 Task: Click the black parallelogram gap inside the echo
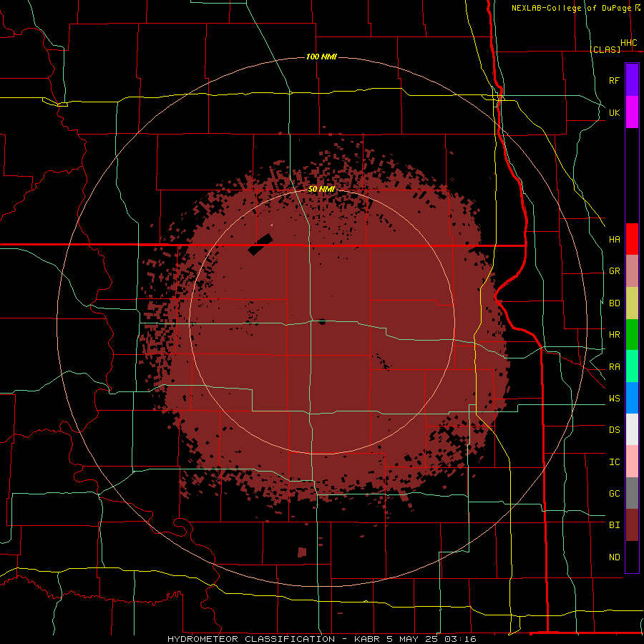(260, 245)
